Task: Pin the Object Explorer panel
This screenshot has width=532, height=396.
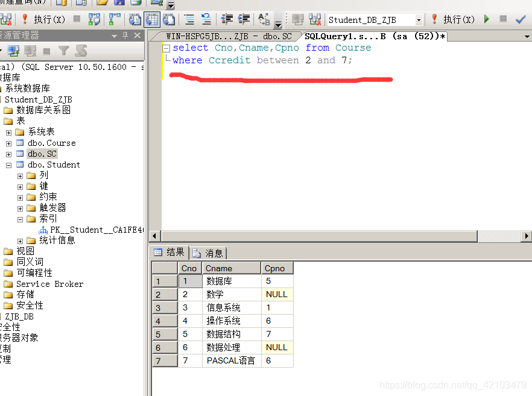Action: (x=125, y=35)
